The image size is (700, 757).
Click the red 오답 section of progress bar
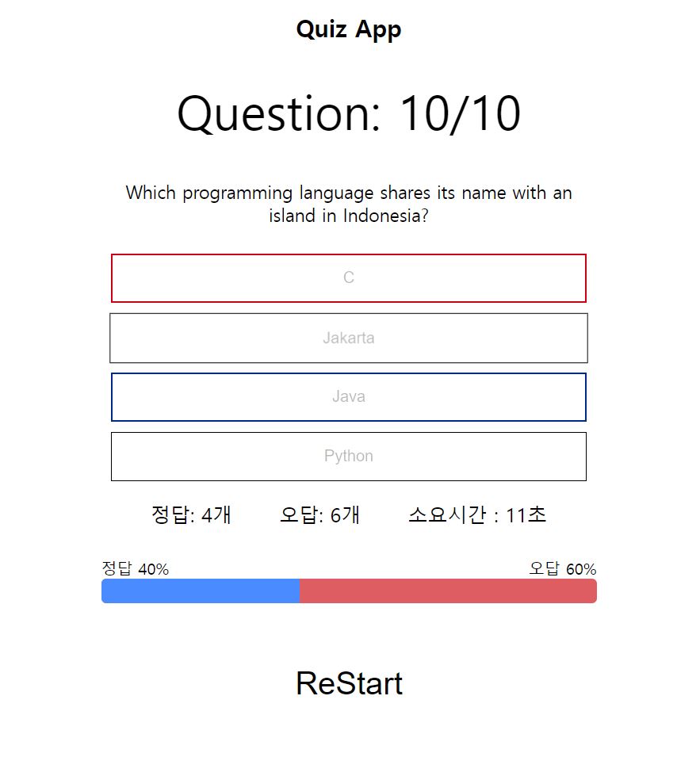[448, 591]
